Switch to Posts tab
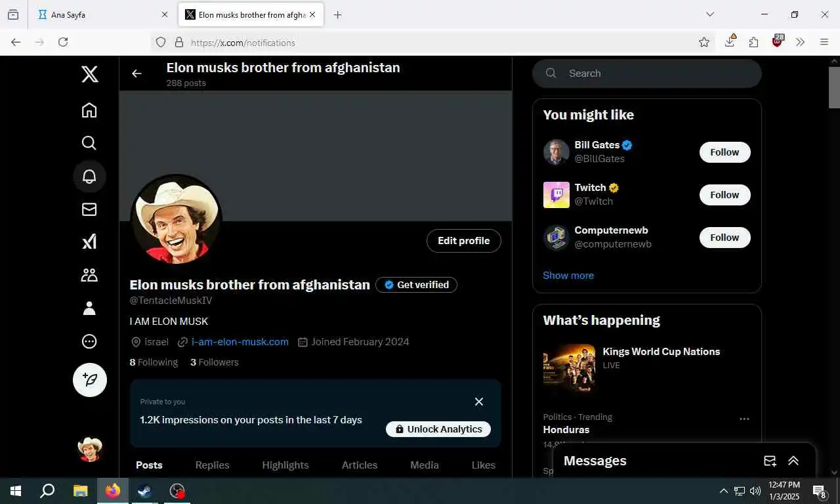Image resolution: width=840 pixels, height=504 pixels. (149, 465)
